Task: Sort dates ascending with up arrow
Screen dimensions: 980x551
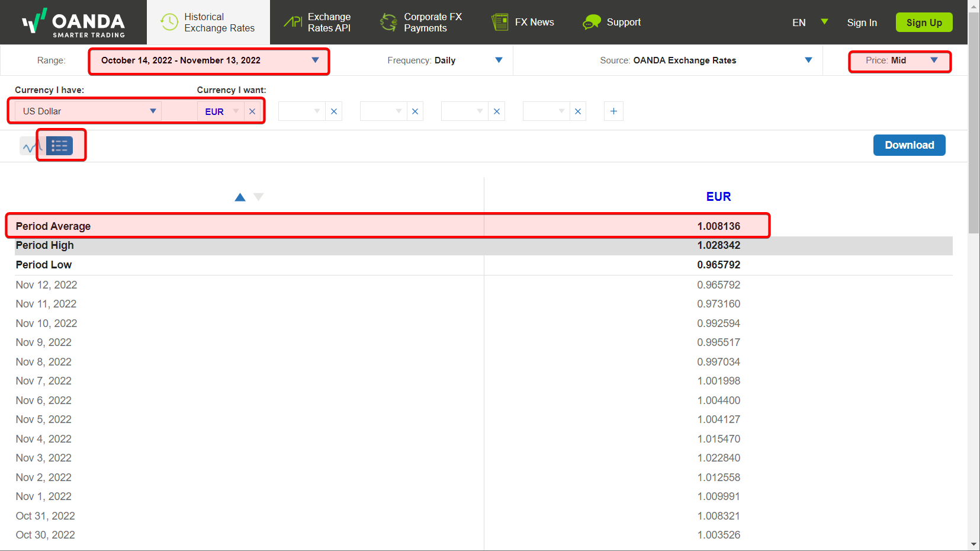Action: pos(240,197)
